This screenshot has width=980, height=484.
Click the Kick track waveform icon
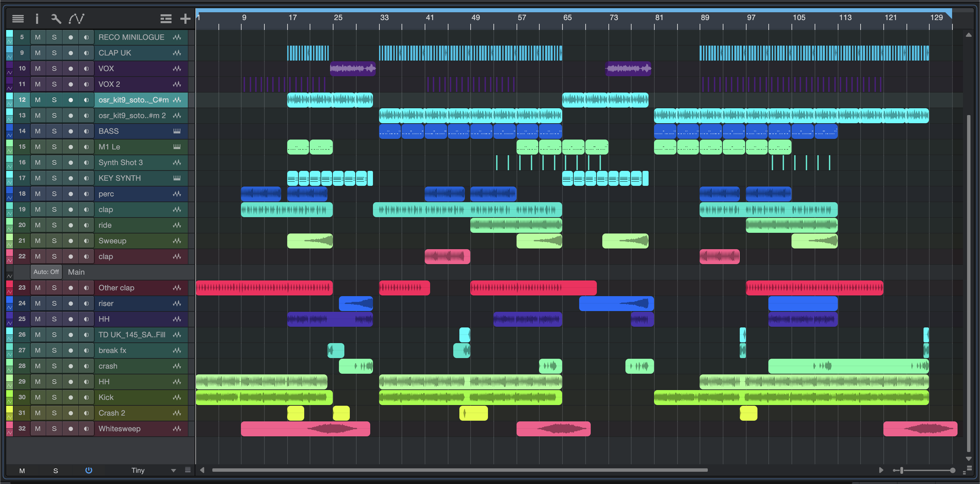[177, 397]
